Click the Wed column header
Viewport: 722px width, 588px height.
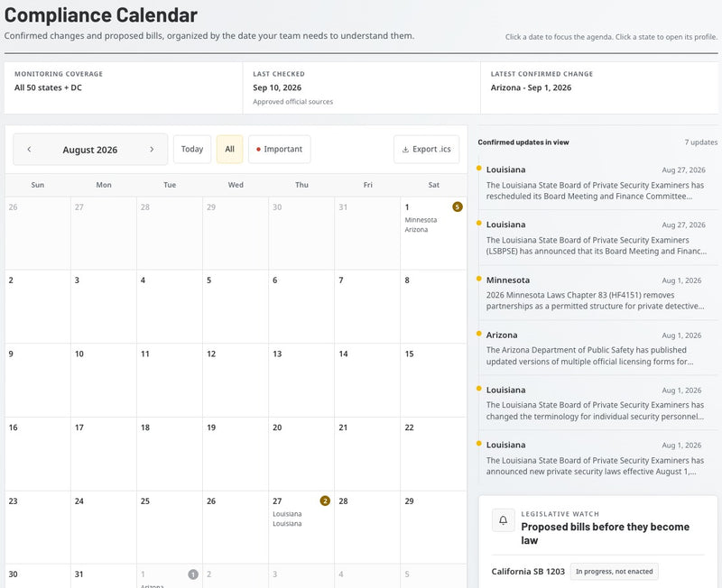236,185
